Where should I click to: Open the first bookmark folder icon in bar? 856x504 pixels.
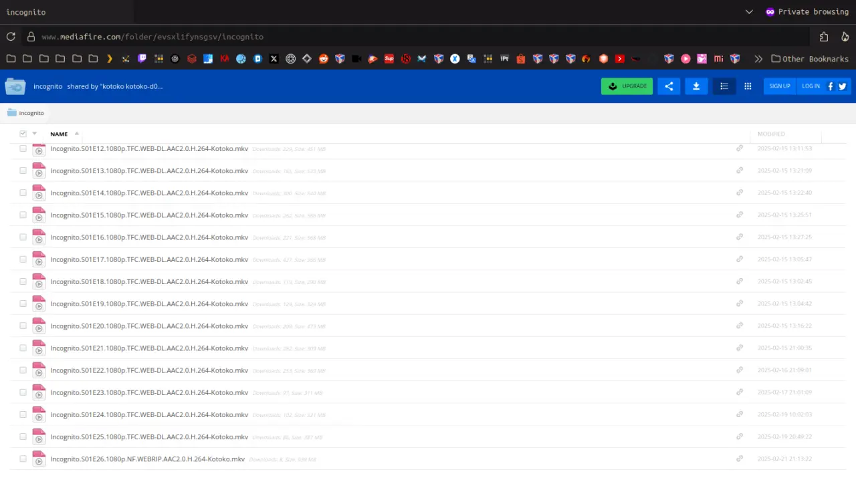11,59
